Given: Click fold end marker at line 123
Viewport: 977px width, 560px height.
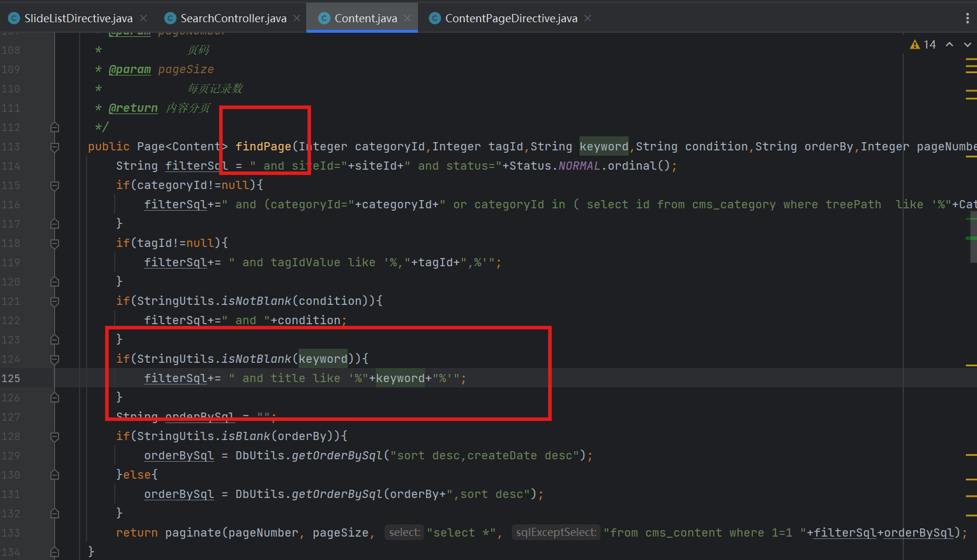Looking at the screenshot, I should point(54,340).
